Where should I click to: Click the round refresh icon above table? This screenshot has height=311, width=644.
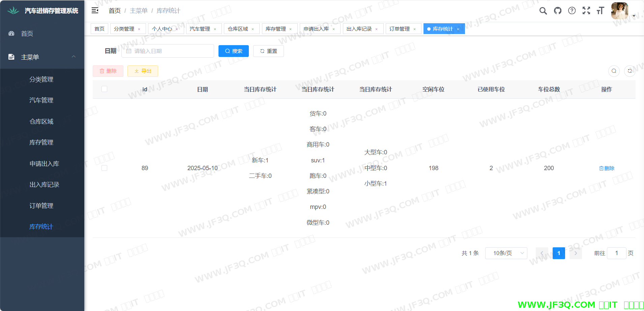pyautogui.click(x=630, y=71)
